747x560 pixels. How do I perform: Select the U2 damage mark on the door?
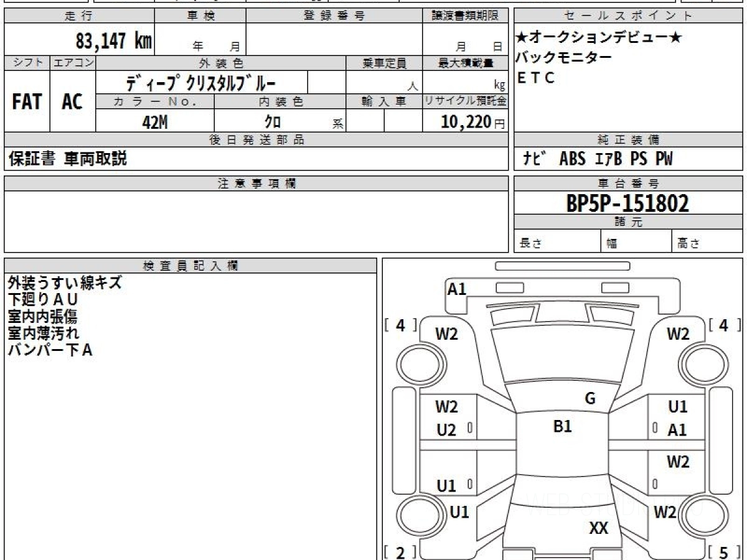coord(446,430)
